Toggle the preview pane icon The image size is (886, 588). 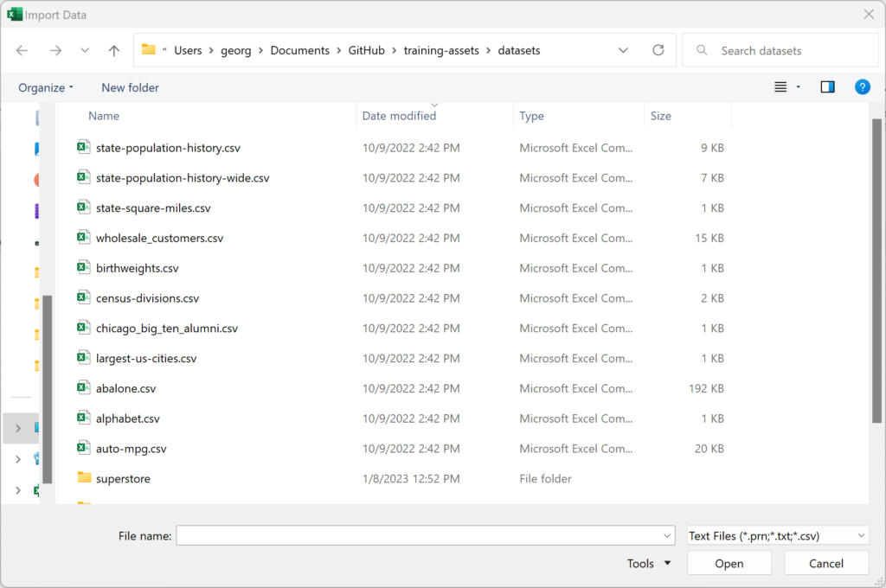827,87
